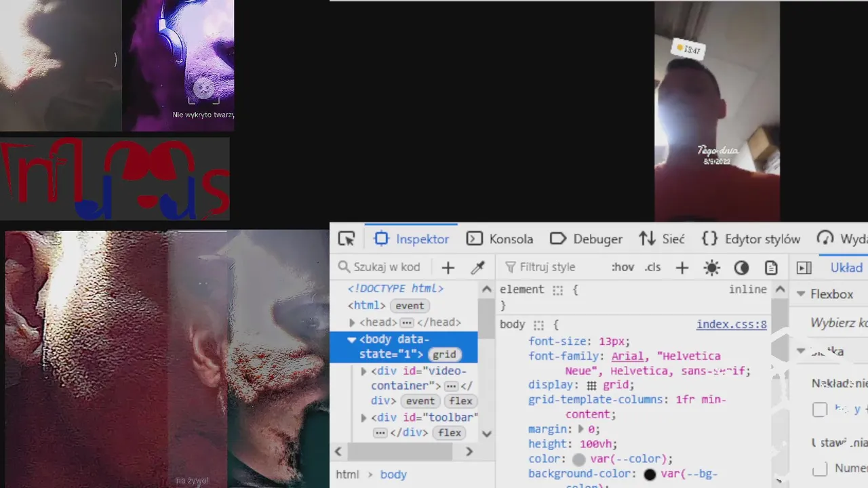Click the height 100vh value
Image resolution: width=868 pixels, height=488 pixels.
pos(597,444)
